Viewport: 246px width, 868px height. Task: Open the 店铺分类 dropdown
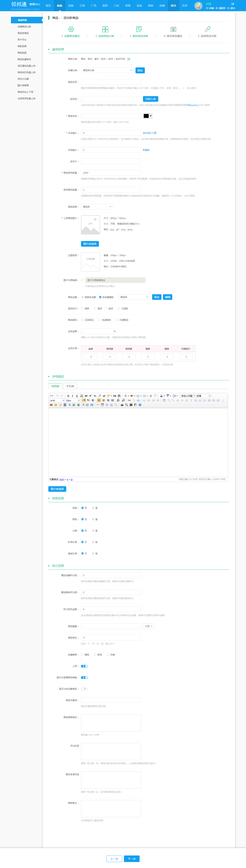[x=108, y=70]
